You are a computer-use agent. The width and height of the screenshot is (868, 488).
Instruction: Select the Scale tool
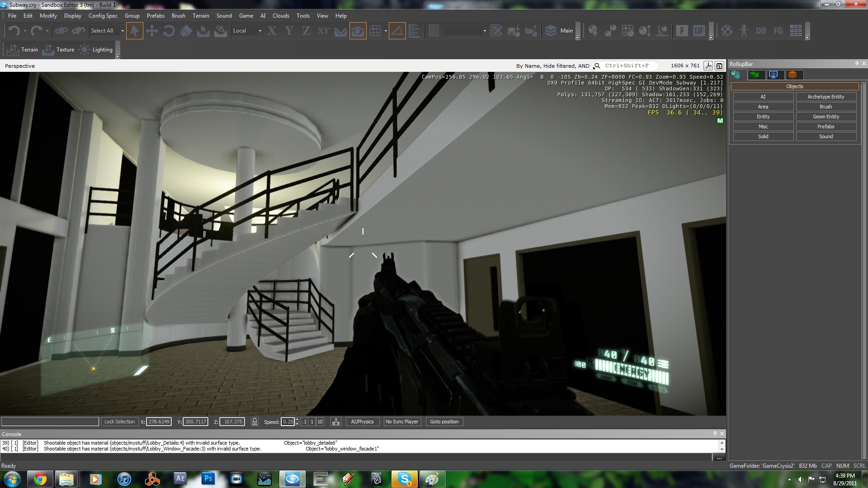(x=186, y=31)
